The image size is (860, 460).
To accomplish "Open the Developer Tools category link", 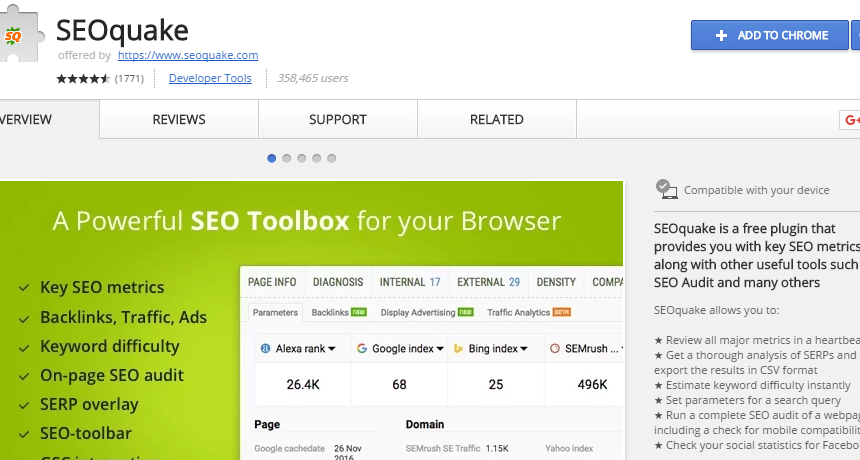I will (210, 78).
